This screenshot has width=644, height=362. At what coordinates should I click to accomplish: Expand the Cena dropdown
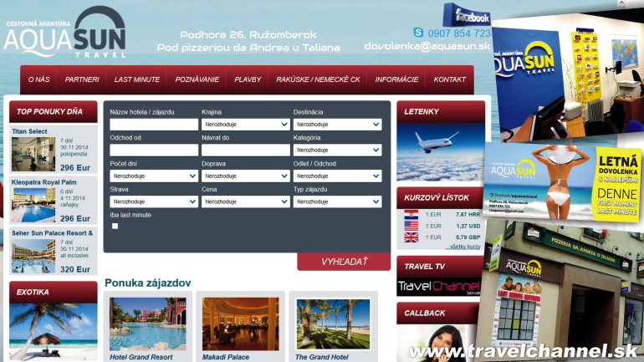click(x=246, y=202)
